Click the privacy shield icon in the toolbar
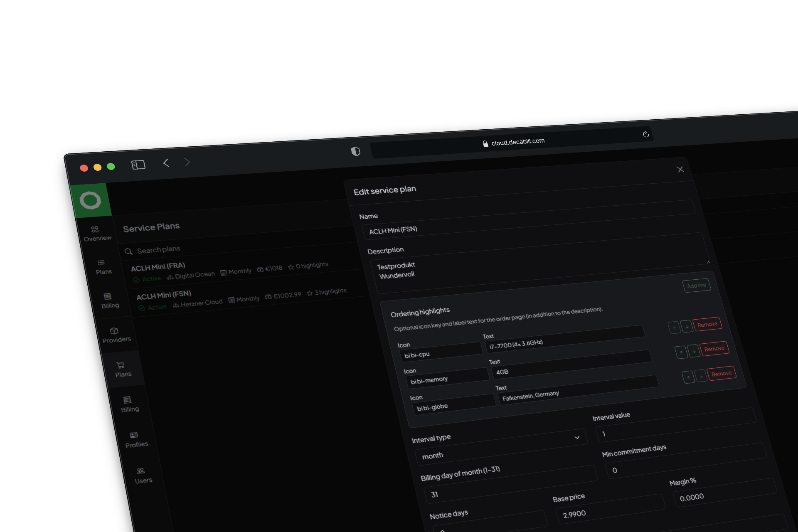798x532 pixels. click(x=355, y=151)
